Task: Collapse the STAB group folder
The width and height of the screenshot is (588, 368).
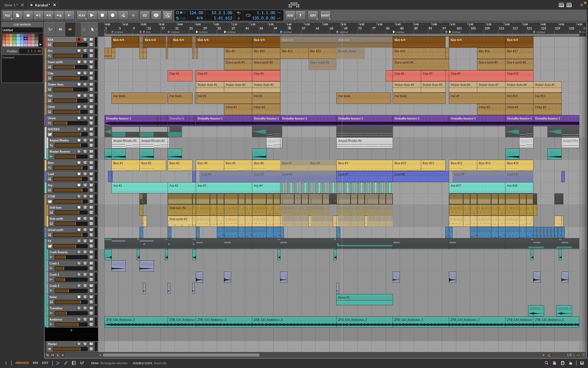Action: coord(50,202)
